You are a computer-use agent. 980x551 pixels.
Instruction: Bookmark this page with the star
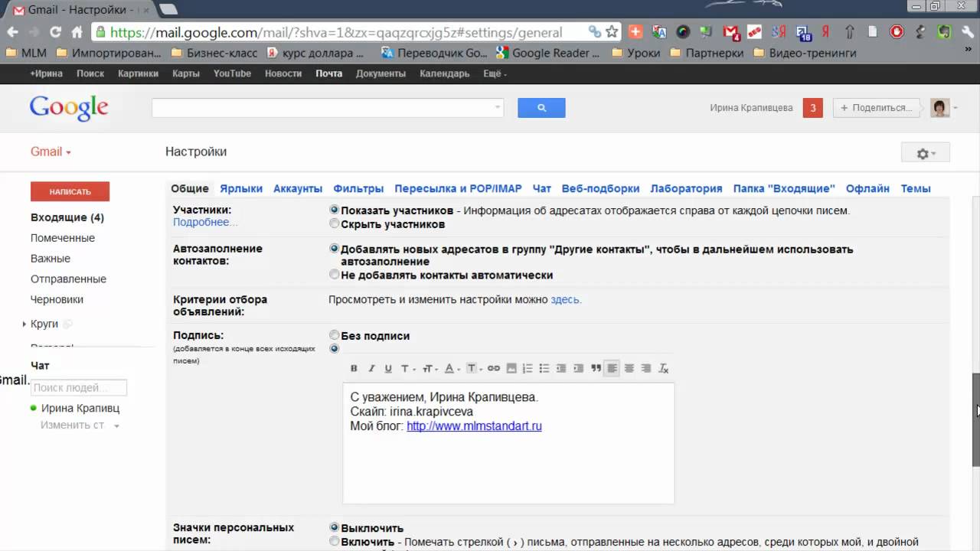point(612,32)
